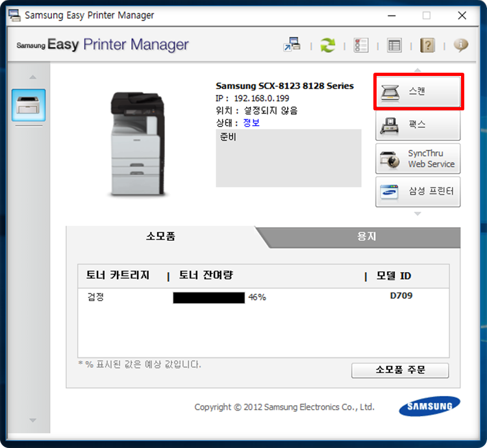Open the About info bubble icon

tap(461, 45)
